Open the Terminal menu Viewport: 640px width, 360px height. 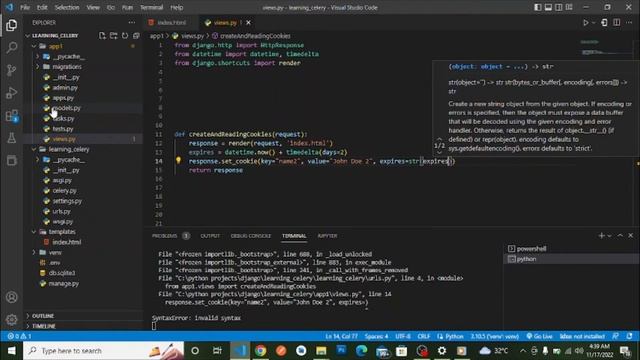151,7
